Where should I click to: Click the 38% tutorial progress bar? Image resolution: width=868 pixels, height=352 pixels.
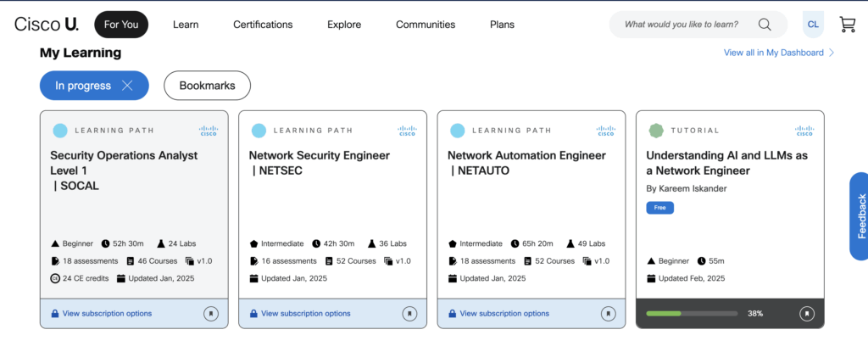[692, 314]
